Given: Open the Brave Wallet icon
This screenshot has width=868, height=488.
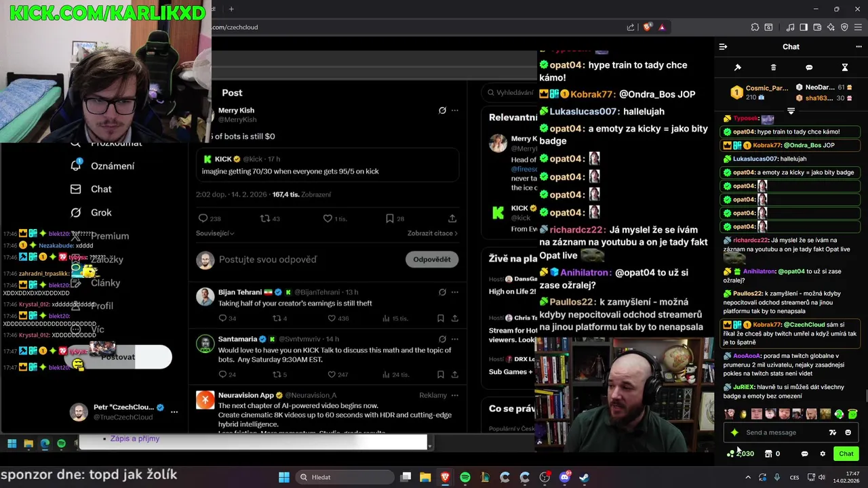Looking at the screenshot, I should [x=817, y=27].
